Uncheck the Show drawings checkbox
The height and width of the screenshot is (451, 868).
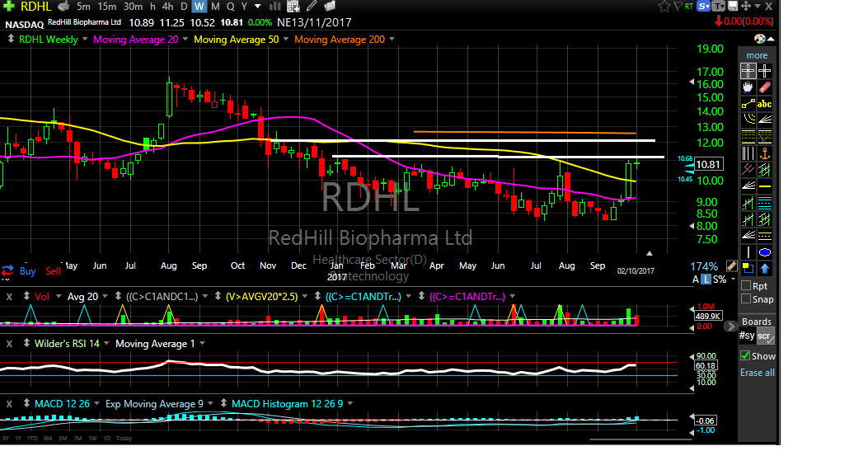[746, 356]
